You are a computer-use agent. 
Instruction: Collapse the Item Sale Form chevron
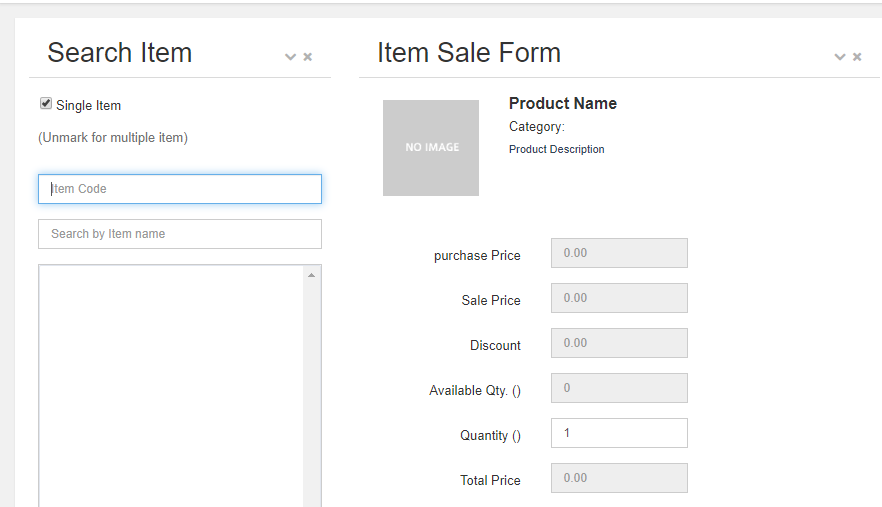pyautogui.click(x=840, y=57)
